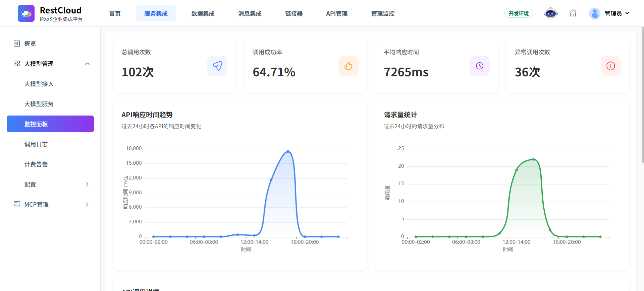Click the peak point on the green request line
The height and width of the screenshot is (291, 644).
click(x=533, y=159)
